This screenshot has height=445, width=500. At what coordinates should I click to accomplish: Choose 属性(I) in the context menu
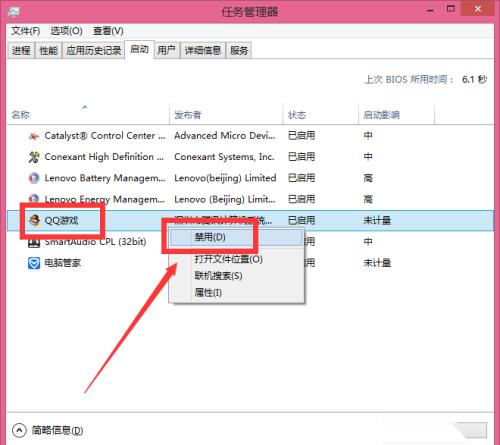[x=237, y=293]
